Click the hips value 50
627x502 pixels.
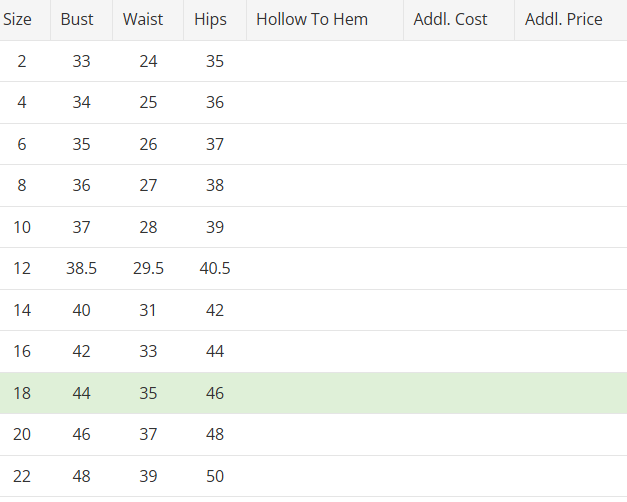[x=215, y=477]
